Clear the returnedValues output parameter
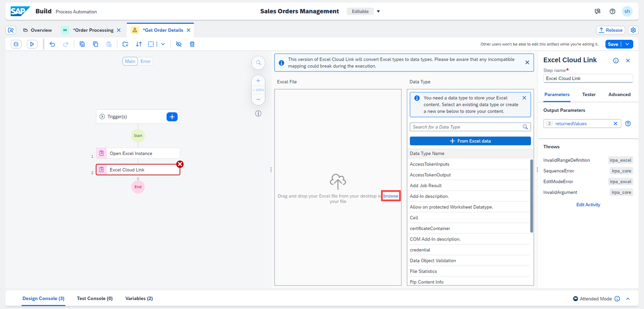The image size is (644, 309). [x=615, y=124]
